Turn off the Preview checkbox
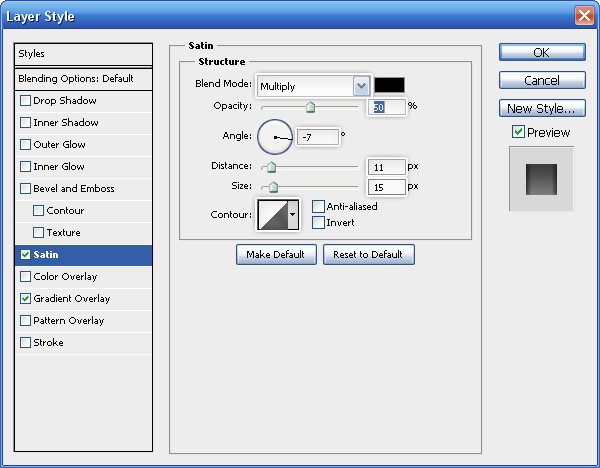 point(518,132)
